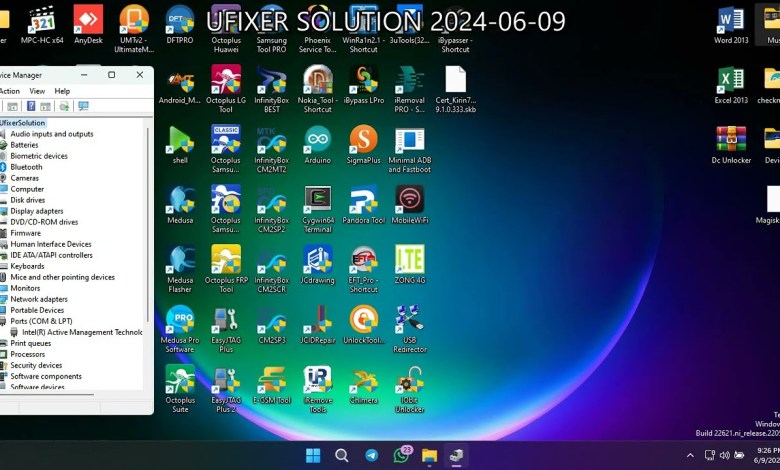
Task: Launch Octoplus FRP Tool
Action: pos(226,269)
